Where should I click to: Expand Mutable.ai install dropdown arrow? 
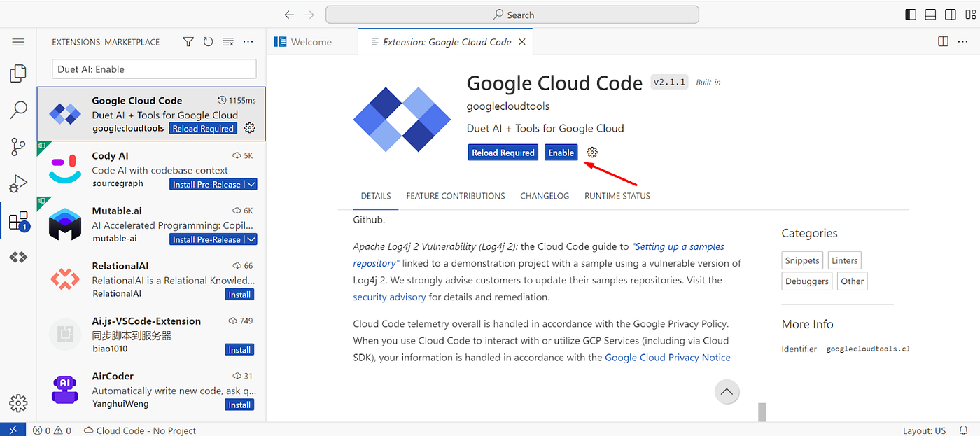251,239
